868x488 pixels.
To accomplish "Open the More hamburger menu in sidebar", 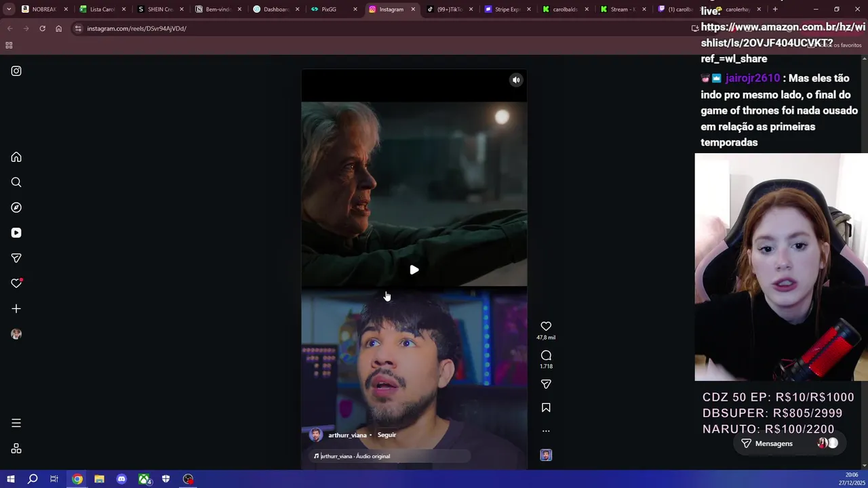I will point(16,423).
